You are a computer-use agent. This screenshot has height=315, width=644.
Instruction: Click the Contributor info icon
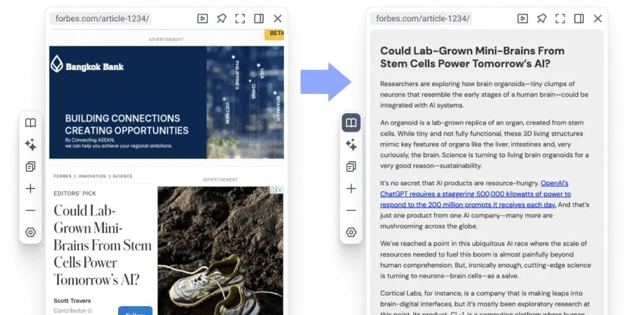tap(90, 311)
